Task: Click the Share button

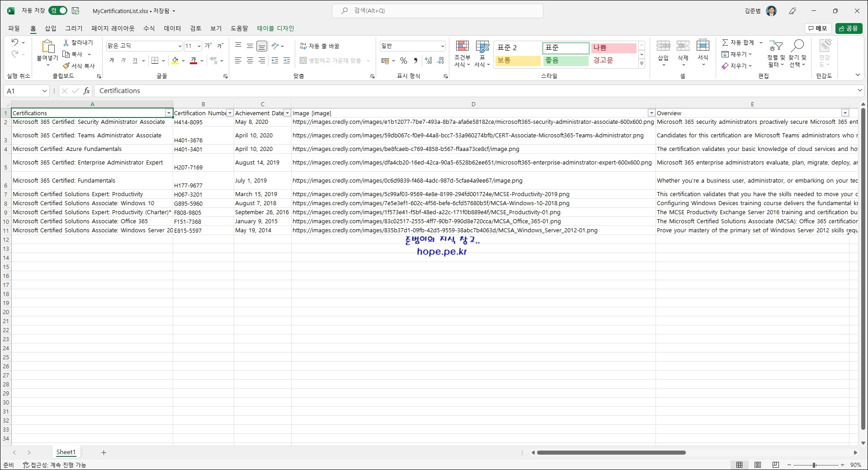Action: pyautogui.click(x=849, y=28)
